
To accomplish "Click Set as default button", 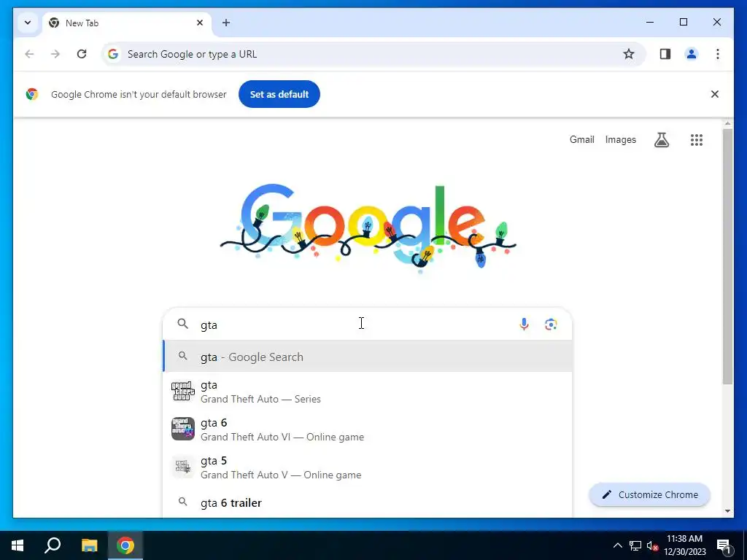I will pos(279,94).
